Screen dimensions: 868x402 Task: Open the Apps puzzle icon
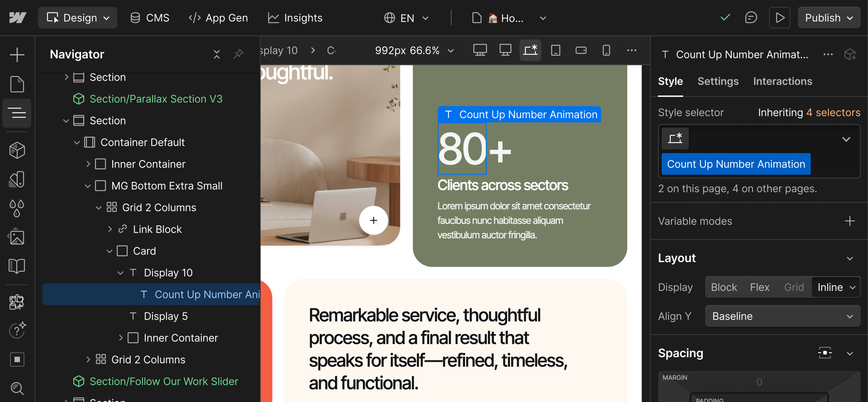coord(17,302)
